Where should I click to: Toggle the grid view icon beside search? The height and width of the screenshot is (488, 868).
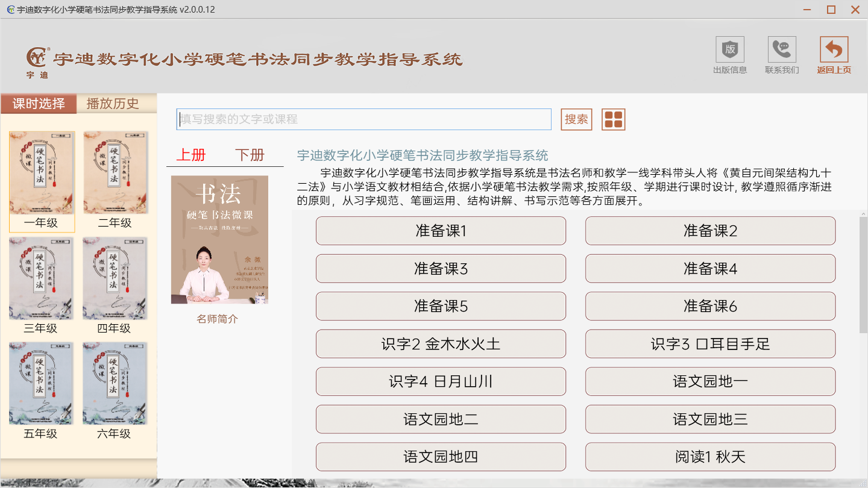tap(613, 119)
